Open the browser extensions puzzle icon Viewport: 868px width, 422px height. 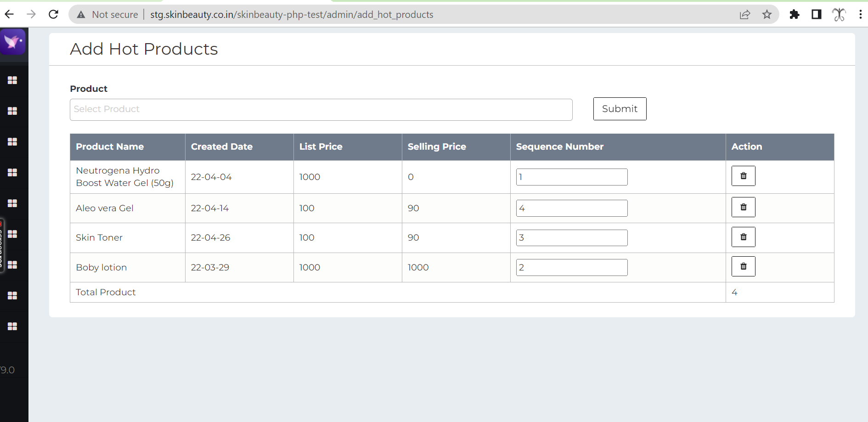(x=794, y=14)
